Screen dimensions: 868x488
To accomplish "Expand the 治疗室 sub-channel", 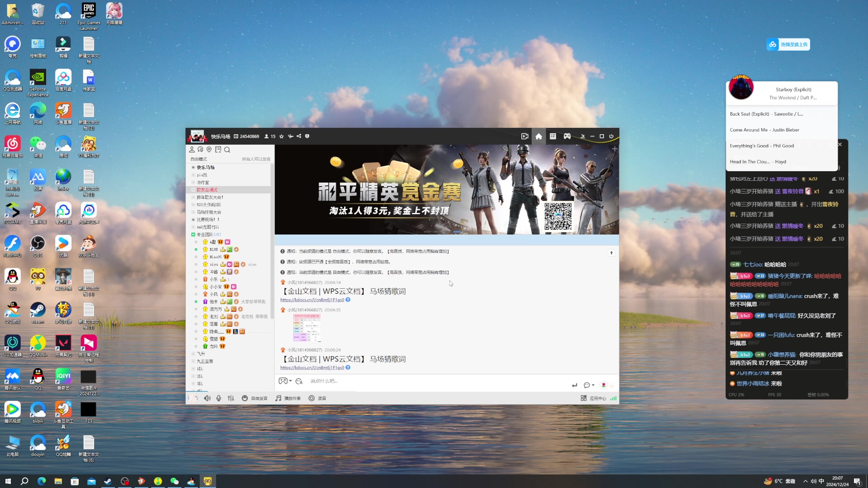I will click(x=193, y=182).
